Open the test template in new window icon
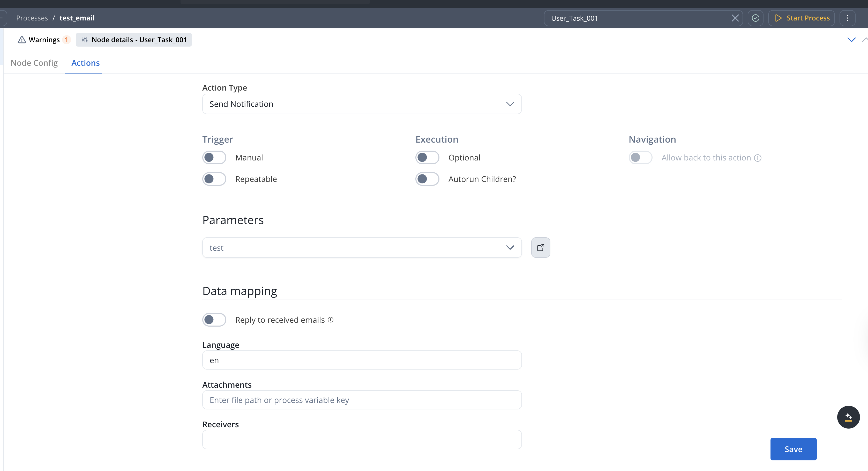868x471 pixels. (x=541, y=248)
